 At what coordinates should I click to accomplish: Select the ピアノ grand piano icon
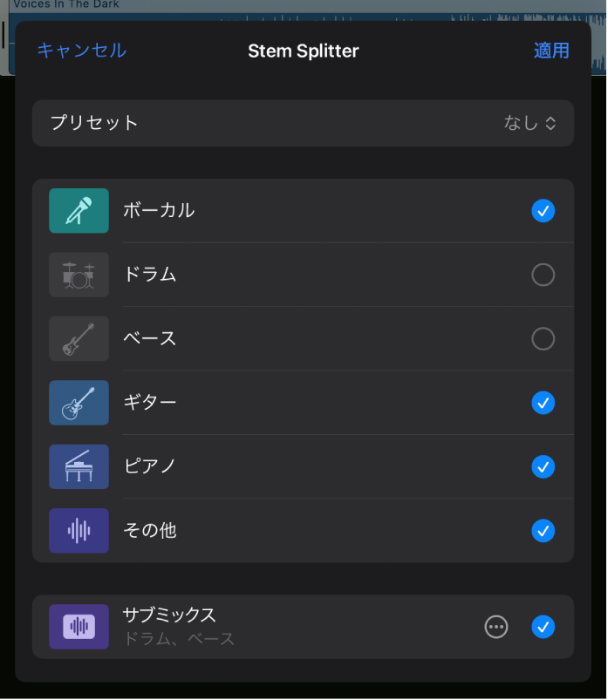[x=79, y=466]
